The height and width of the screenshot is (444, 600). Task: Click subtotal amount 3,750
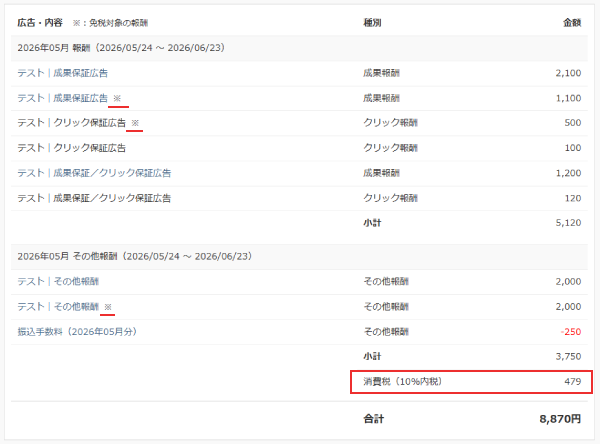click(569, 356)
